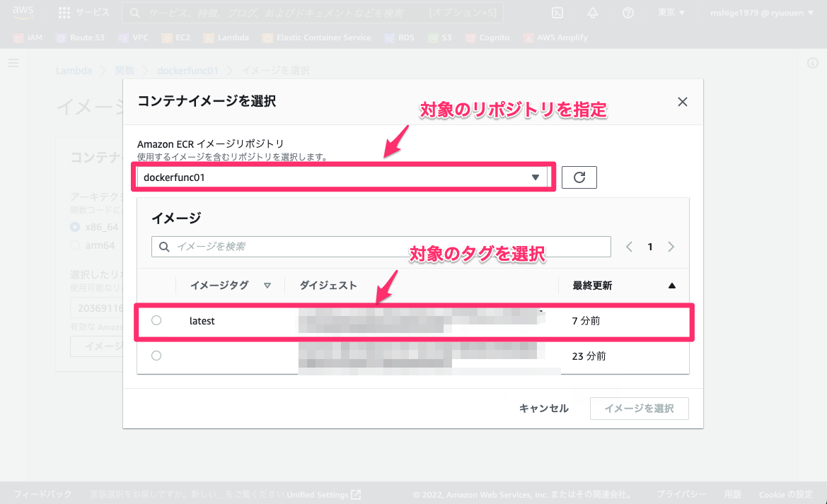Select the untagged 23 分前 image radio
Viewport: 827px width, 504px height.
156,356
